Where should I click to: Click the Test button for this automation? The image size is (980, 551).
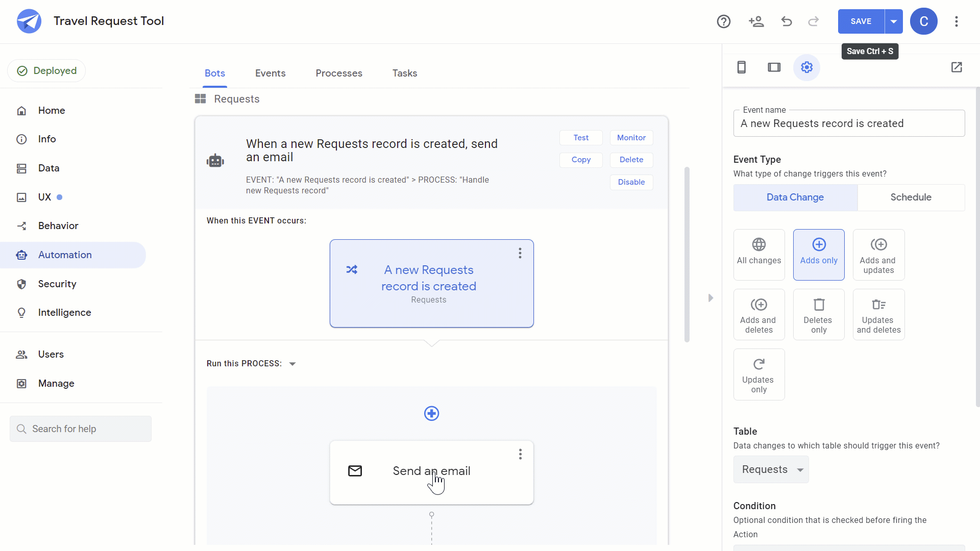click(581, 137)
